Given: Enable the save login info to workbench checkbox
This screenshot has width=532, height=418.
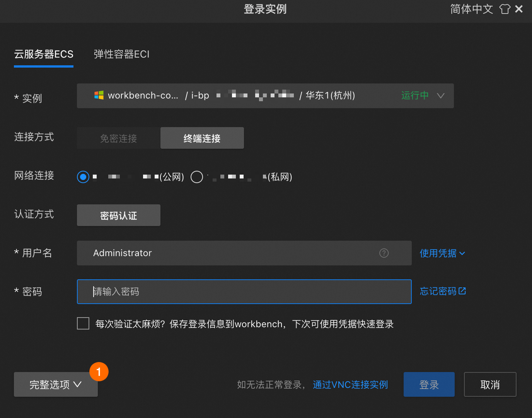Looking at the screenshot, I should coord(83,323).
